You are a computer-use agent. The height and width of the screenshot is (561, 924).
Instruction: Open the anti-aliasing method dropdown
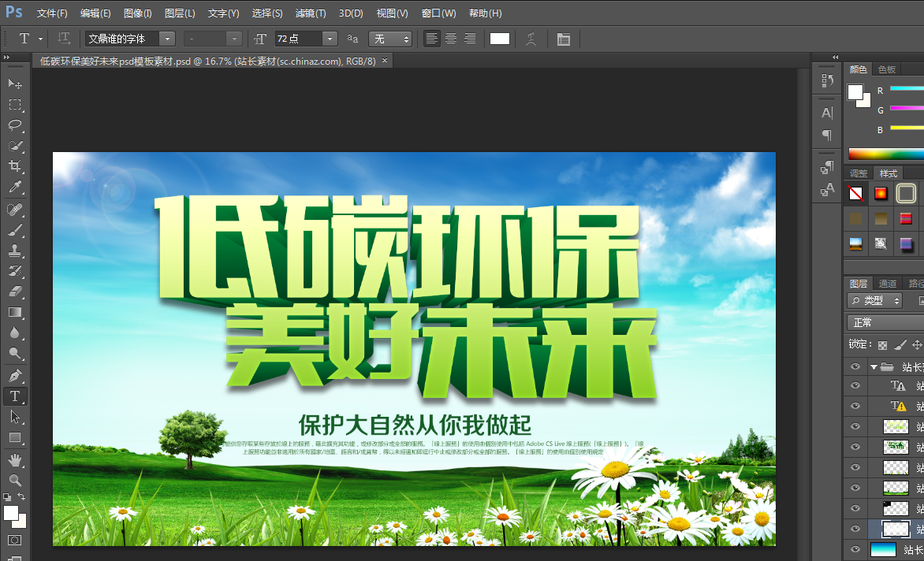389,39
